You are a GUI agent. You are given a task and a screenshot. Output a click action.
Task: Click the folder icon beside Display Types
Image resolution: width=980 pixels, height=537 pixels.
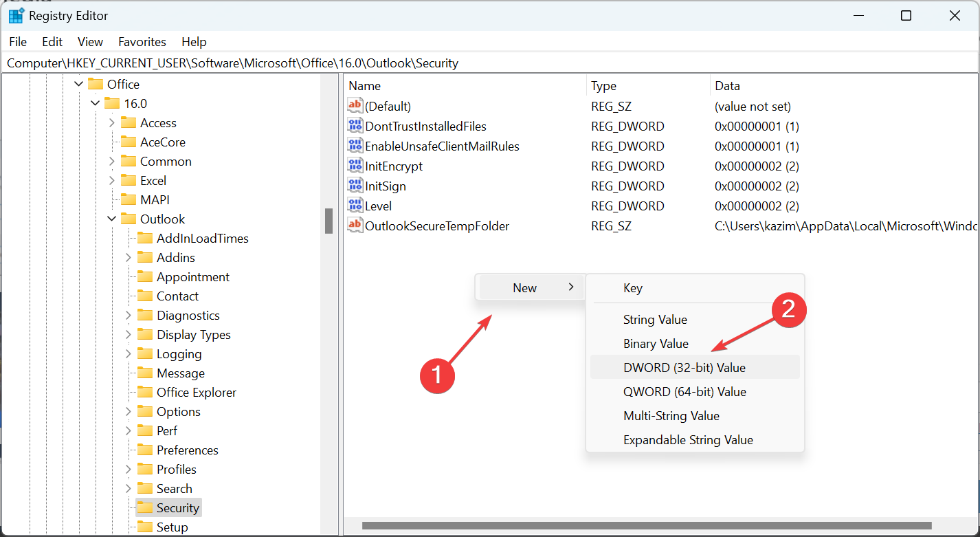144,334
